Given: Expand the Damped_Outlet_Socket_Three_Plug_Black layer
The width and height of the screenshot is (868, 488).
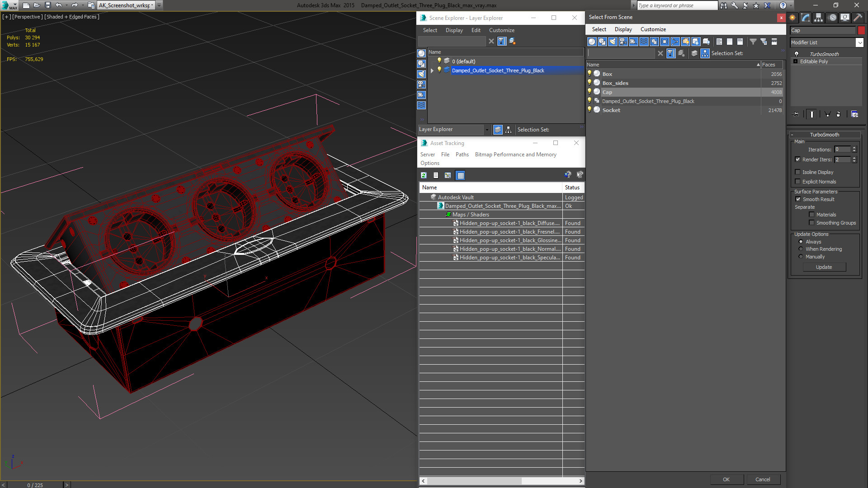Looking at the screenshot, I should (x=432, y=70).
